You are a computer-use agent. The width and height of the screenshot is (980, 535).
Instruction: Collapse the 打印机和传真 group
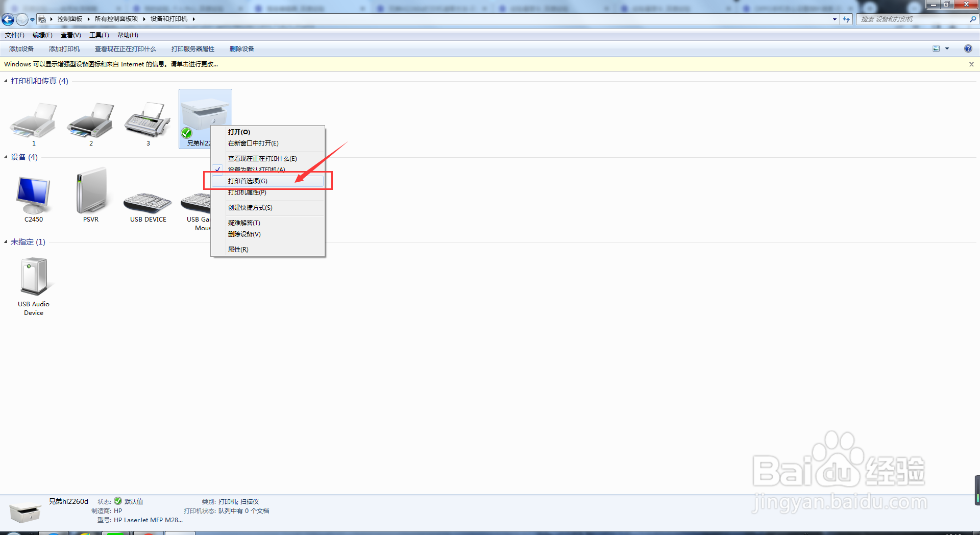6,81
